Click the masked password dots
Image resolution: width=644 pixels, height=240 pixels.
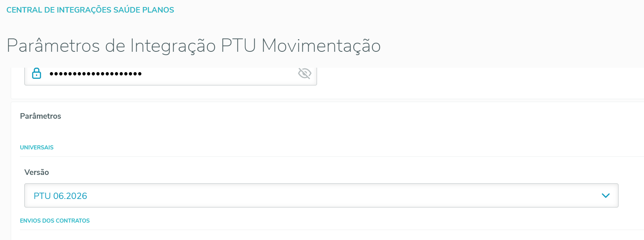[95, 74]
